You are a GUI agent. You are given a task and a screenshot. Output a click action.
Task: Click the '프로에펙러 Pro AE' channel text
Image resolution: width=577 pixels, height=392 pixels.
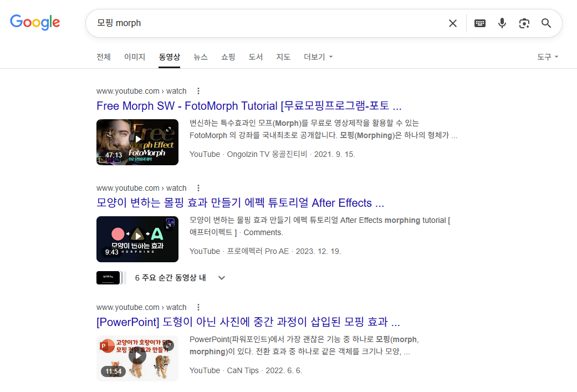point(258,251)
